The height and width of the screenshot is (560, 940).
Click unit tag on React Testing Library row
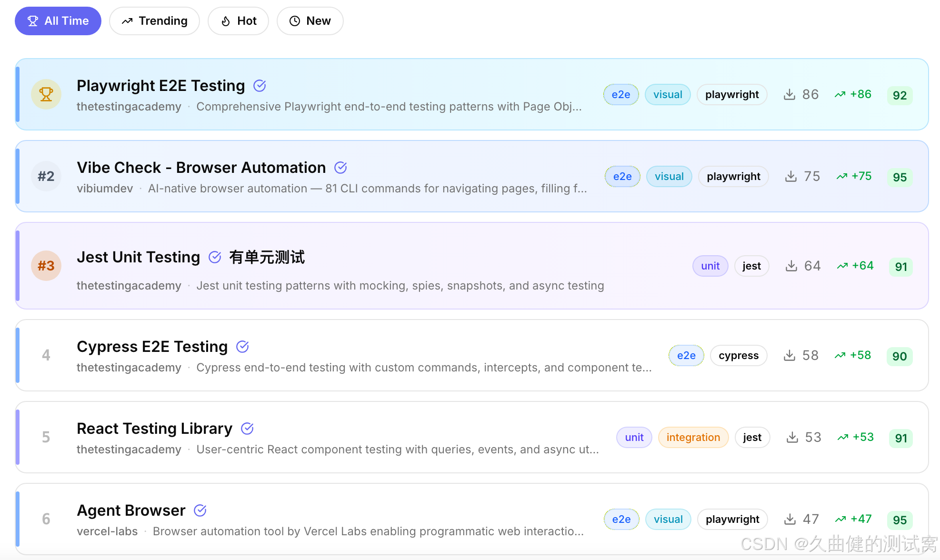click(x=634, y=437)
